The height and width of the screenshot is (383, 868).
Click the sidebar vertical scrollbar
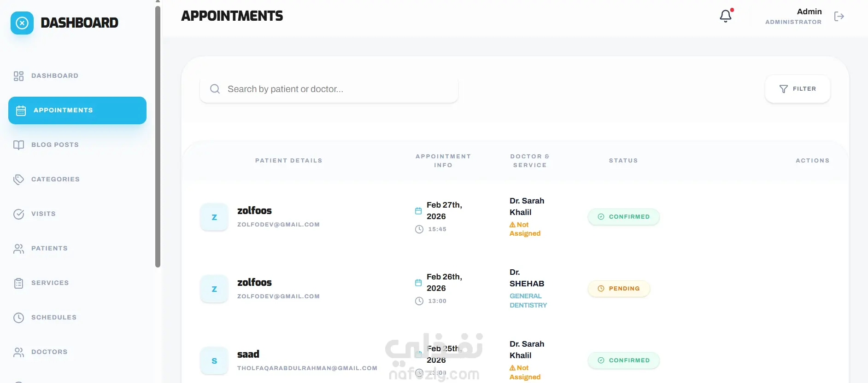pos(158,136)
